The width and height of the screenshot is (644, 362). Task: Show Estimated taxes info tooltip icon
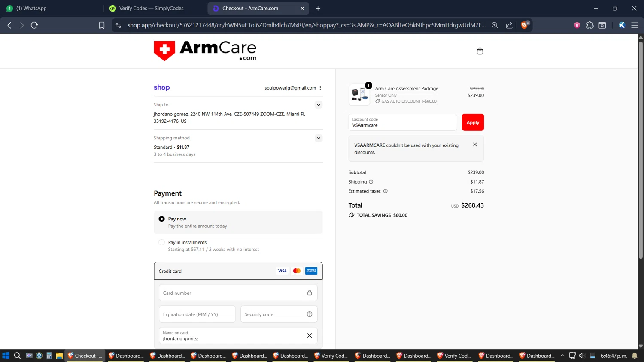pos(385,191)
